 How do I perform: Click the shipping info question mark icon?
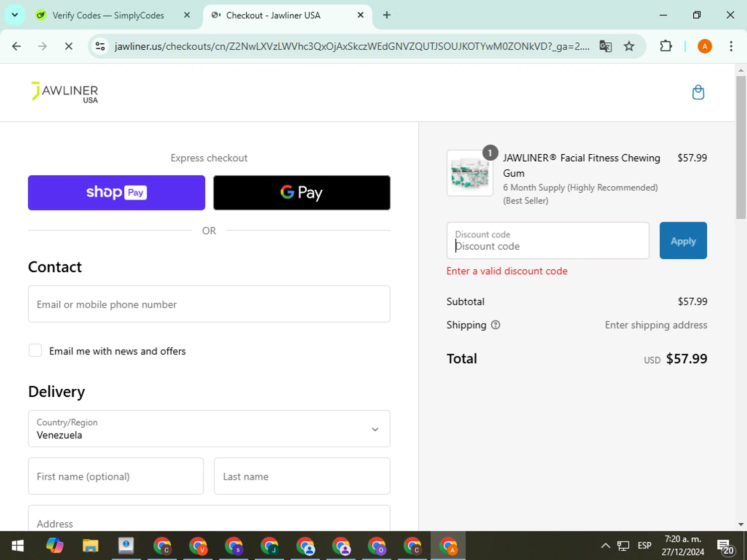coord(496,325)
